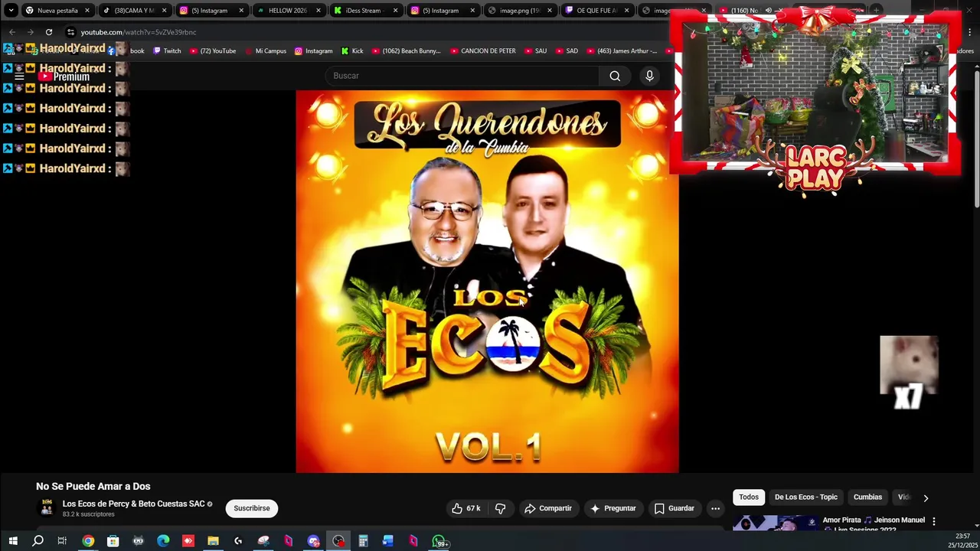Click the YouTube search magnifier button
980x551 pixels.
615,76
